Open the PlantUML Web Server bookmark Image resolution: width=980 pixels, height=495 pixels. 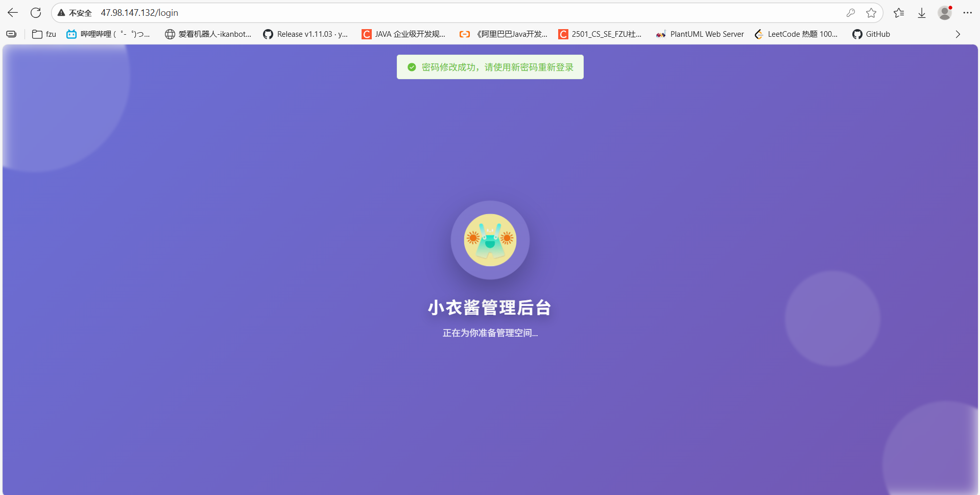(x=700, y=34)
